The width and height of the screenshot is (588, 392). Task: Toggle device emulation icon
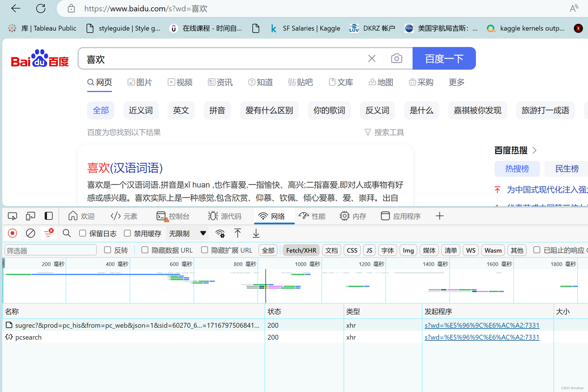[30, 216]
